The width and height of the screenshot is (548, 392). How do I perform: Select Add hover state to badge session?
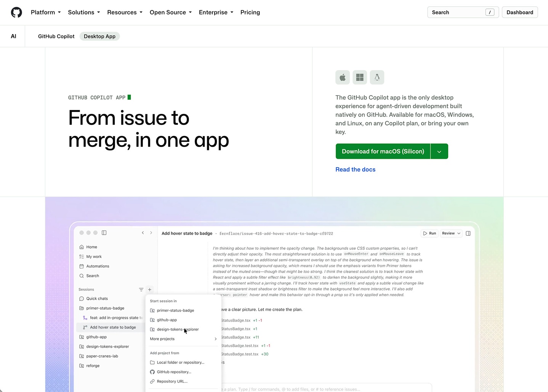110,327
